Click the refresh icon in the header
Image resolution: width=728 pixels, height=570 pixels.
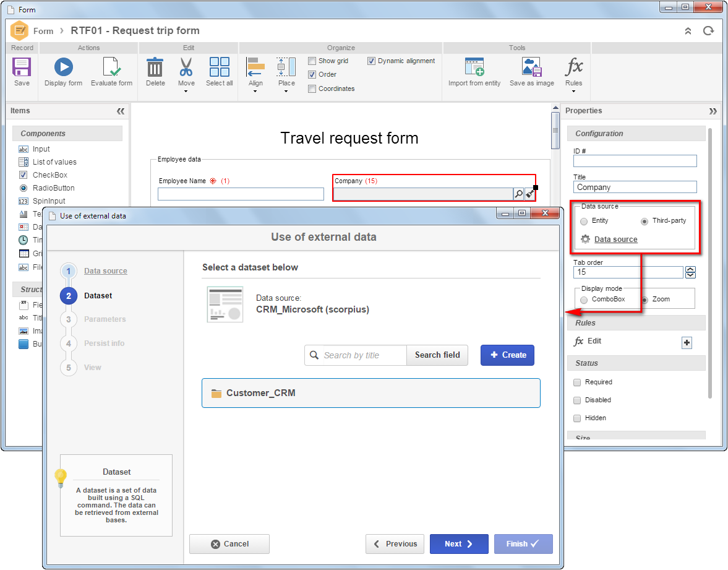[708, 31]
